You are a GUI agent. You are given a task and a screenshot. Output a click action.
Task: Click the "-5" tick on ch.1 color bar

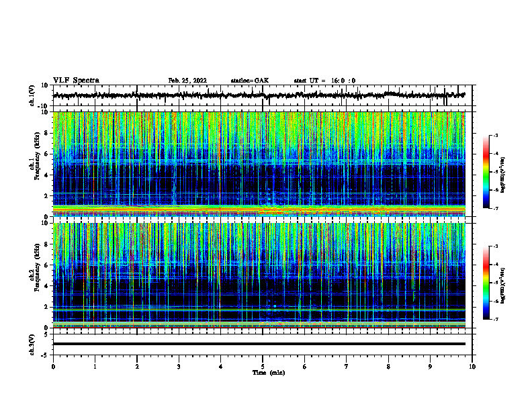point(496,172)
